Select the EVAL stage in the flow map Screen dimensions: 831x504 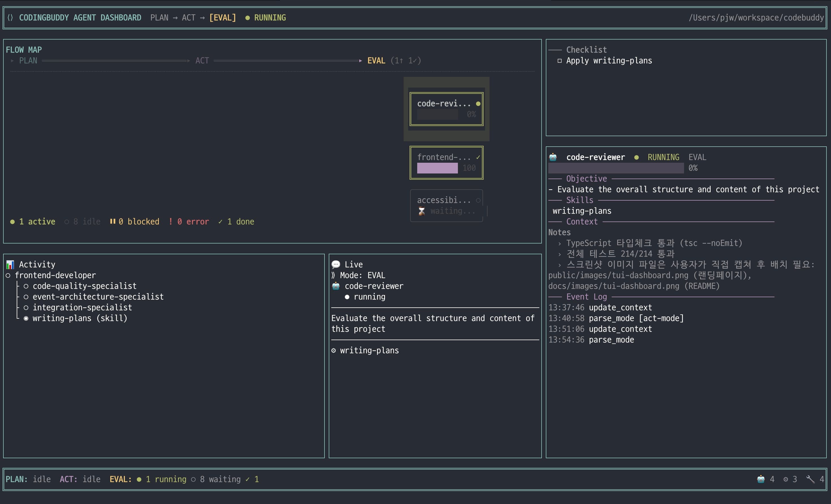point(376,60)
